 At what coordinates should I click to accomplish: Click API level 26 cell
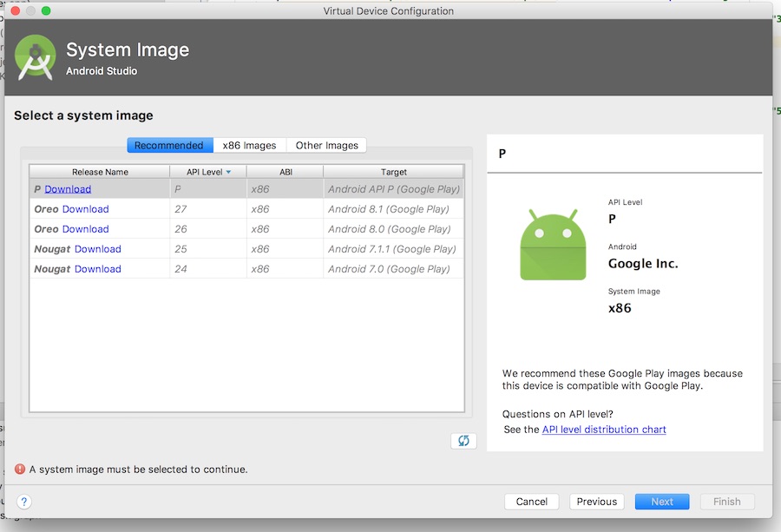(208, 229)
